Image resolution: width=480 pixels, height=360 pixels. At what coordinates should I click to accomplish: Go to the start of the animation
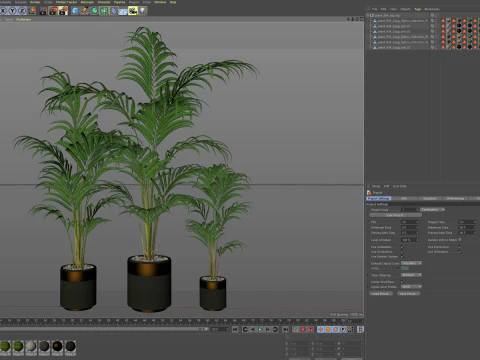pyautogui.click(x=235, y=329)
